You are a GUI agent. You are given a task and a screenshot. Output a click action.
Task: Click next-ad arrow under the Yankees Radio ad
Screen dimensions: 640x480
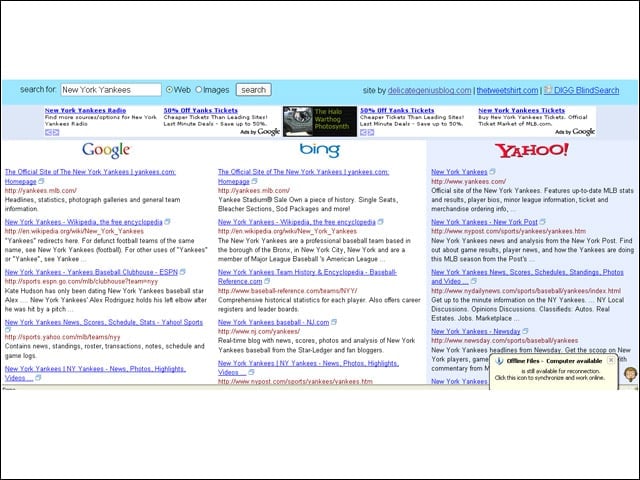click(56, 132)
